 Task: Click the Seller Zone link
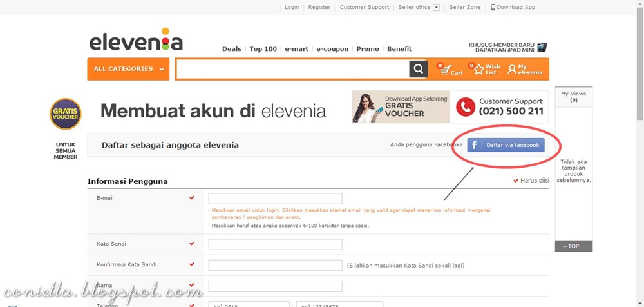point(464,7)
